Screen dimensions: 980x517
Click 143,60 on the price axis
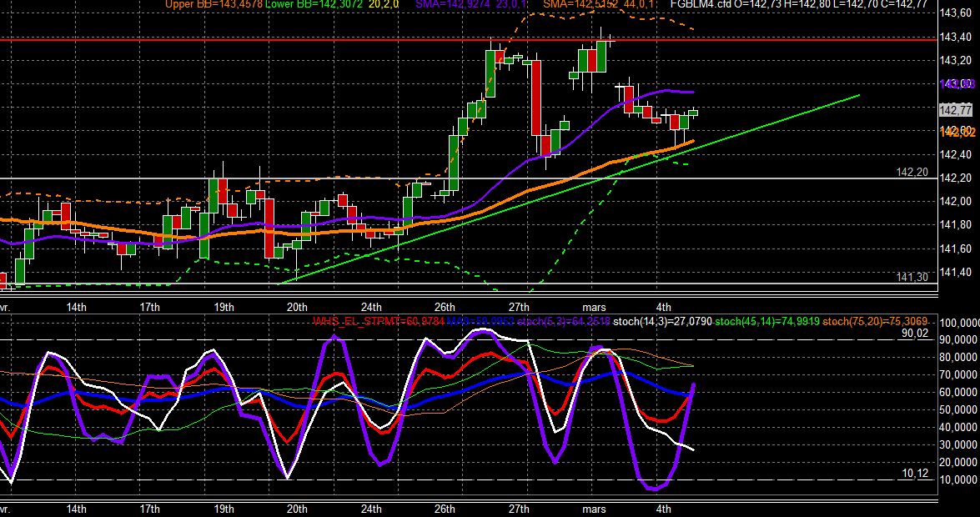coord(956,13)
